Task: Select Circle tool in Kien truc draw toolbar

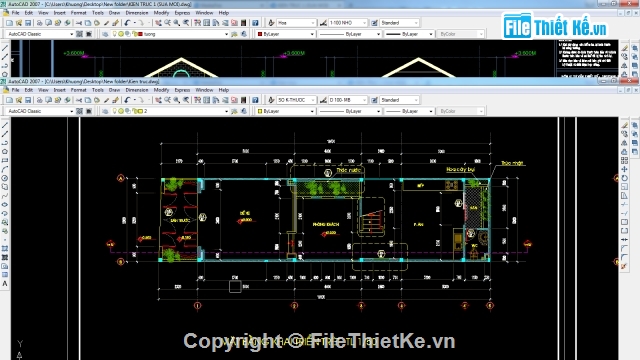Action: click(5, 178)
